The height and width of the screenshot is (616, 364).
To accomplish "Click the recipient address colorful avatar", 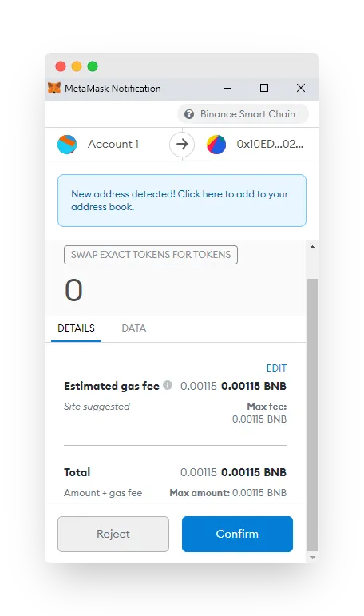I will [x=216, y=144].
